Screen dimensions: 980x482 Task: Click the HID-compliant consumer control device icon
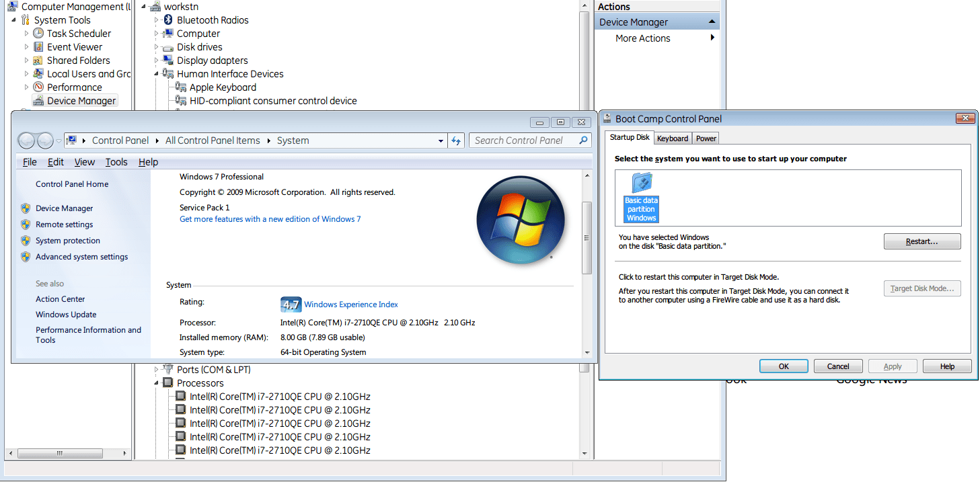point(181,101)
